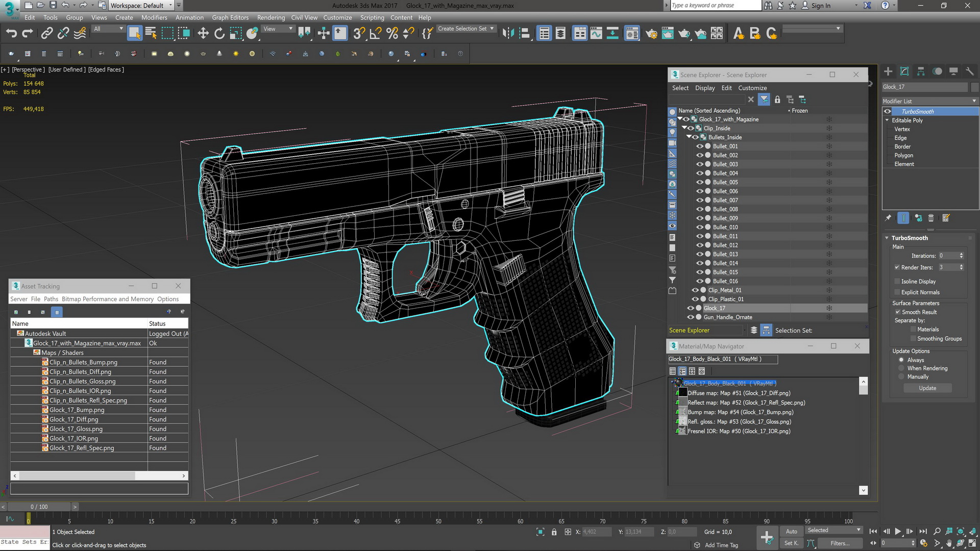Toggle the 3D Snaps button
980x551 pixels.
click(x=359, y=34)
